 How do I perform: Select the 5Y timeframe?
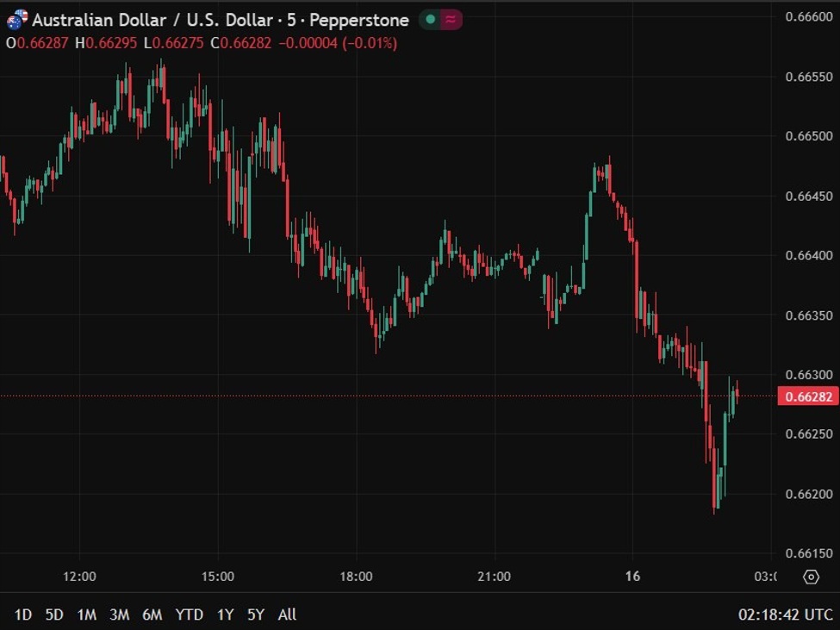point(254,614)
